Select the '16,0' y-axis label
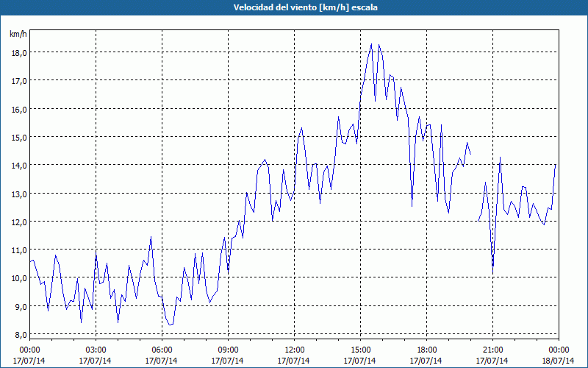The height and width of the screenshot is (368, 588). tap(19, 109)
